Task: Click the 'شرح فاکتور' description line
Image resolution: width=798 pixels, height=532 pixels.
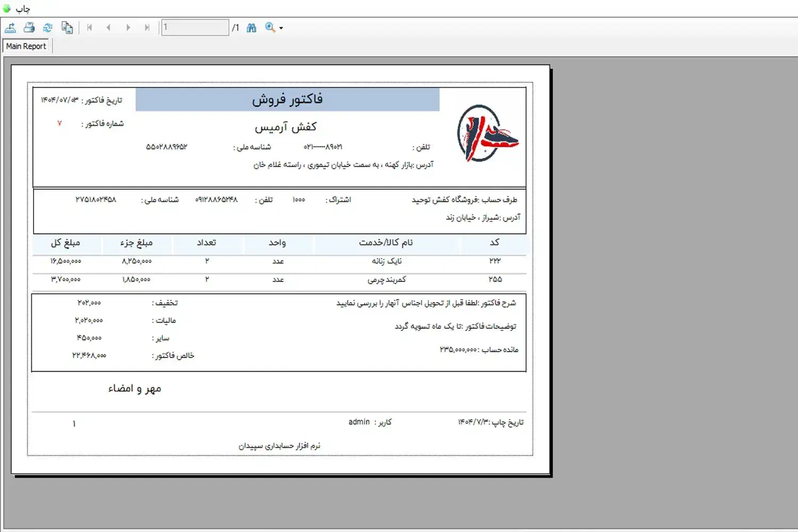Action: (x=426, y=303)
